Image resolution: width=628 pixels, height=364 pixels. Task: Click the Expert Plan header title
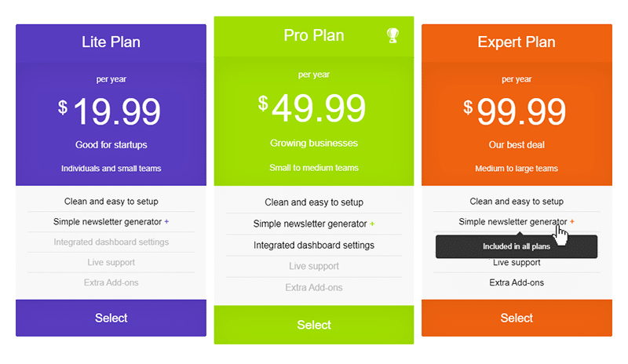click(517, 42)
